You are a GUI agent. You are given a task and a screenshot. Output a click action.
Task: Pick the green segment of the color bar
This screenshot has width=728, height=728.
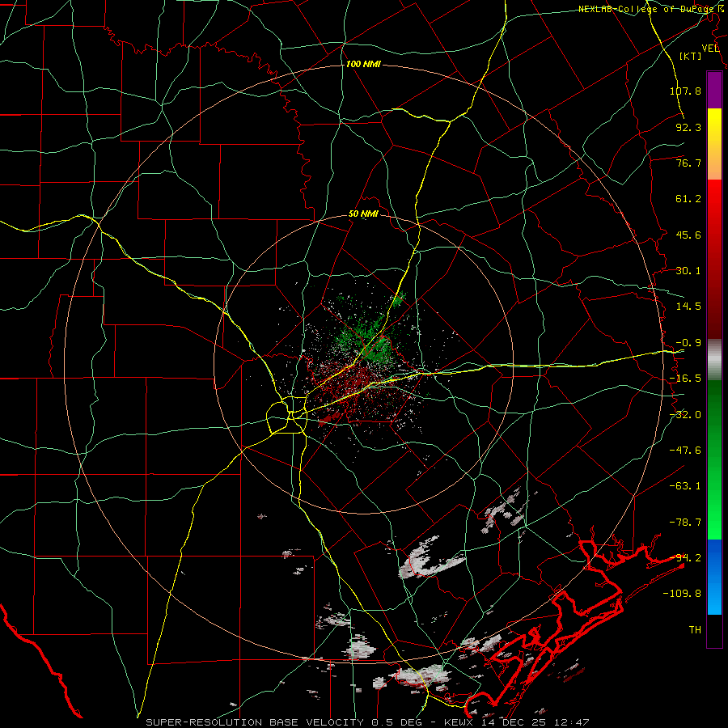[x=714, y=459]
